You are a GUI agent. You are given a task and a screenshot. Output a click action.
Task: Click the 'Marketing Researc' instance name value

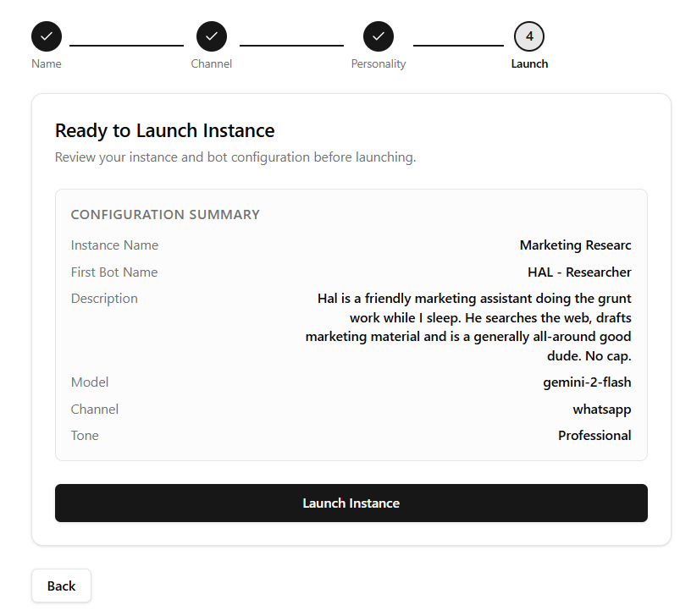575,245
